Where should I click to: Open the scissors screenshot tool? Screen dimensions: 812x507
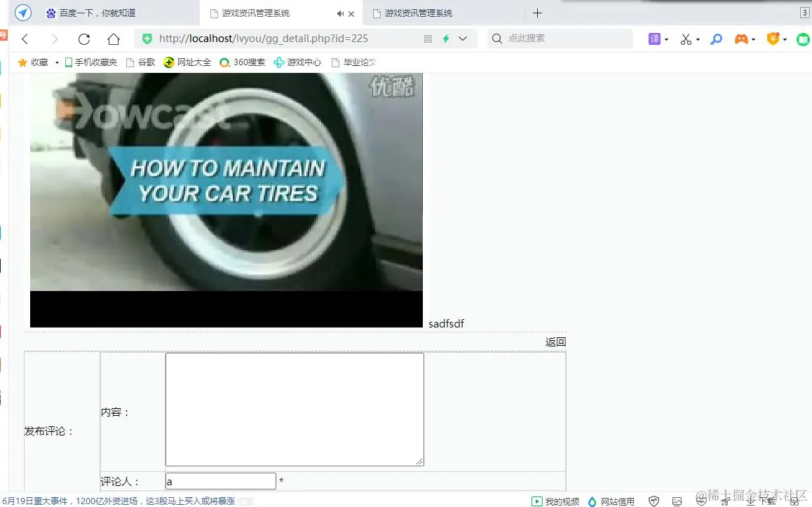tap(686, 39)
